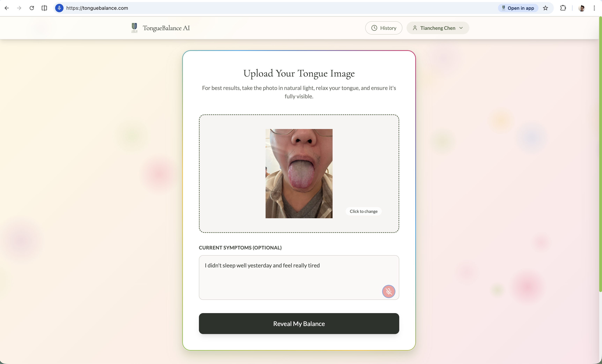Image resolution: width=602 pixels, height=364 pixels.
Task: Click the browser profile avatar
Action: (581, 8)
